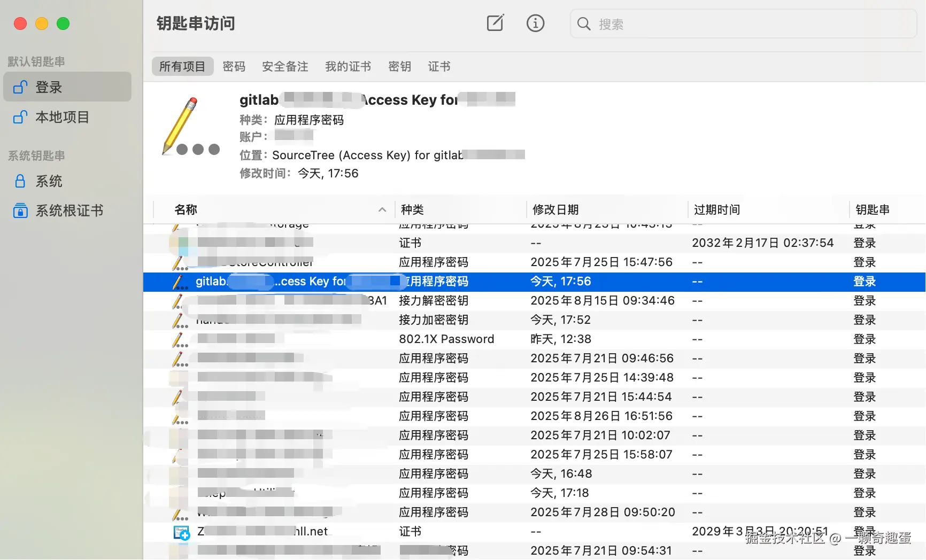Screen dimensions: 926x560
Task: Click the large pencil password icon in the detail header
Action: (191, 127)
